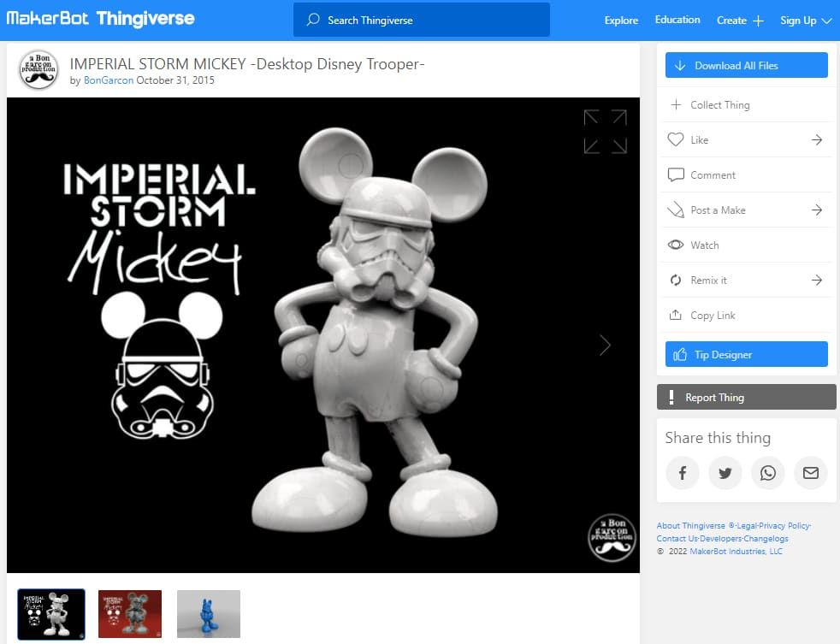View the blue Mickey print thumbnail
840x644 pixels.
coord(208,613)
